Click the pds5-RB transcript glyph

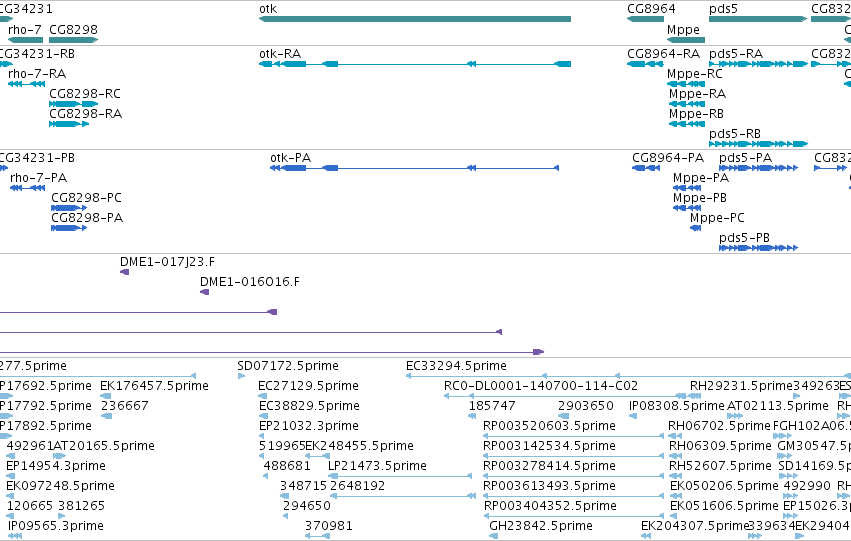coord(758,144)
